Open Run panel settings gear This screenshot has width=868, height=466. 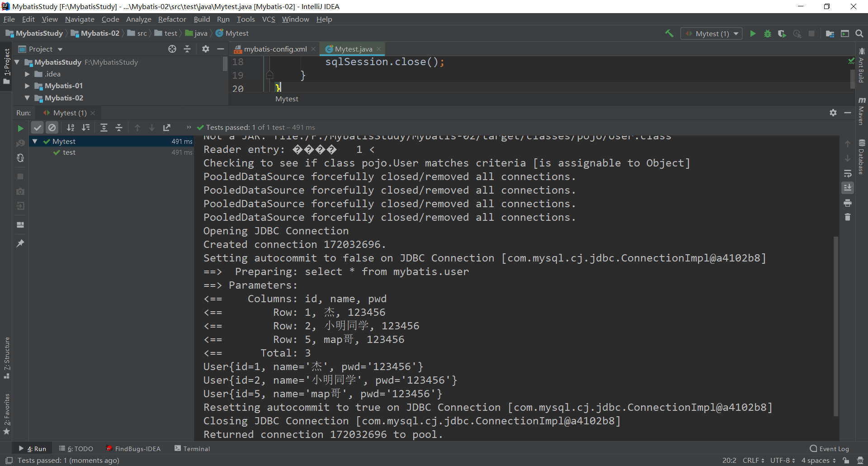tap(833, 113)
